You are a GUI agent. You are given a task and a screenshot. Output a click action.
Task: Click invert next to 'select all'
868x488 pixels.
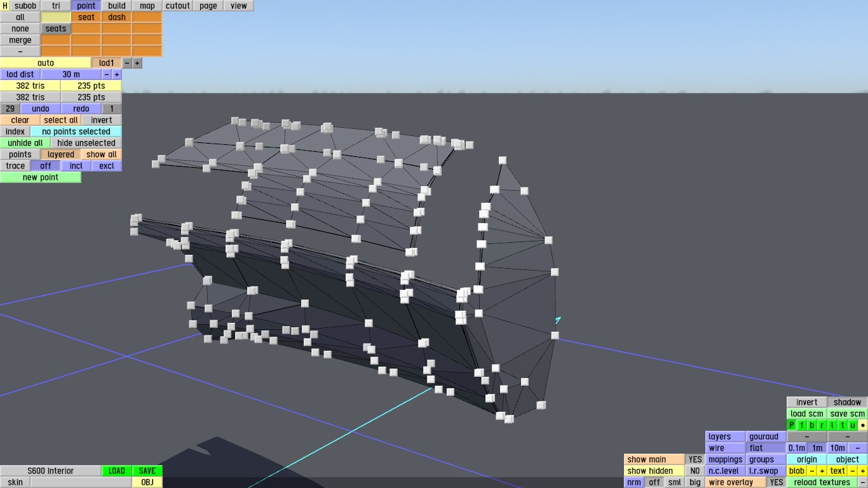(102, 120)
